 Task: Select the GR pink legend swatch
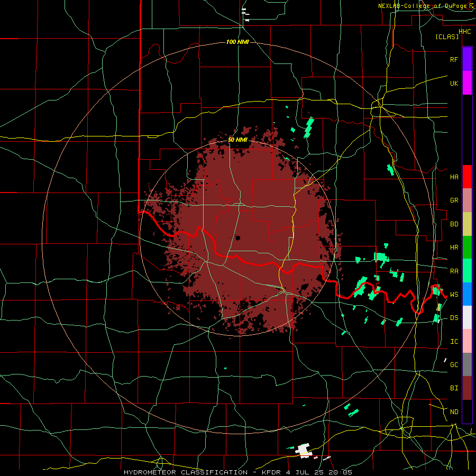467,200
